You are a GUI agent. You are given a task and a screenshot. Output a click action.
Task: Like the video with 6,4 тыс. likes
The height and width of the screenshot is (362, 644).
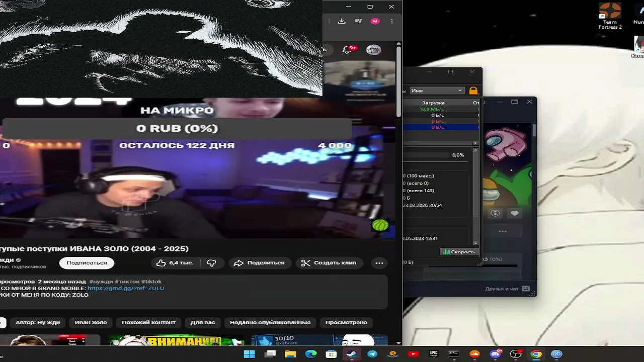pyautogui.click(x=174, y=263)
